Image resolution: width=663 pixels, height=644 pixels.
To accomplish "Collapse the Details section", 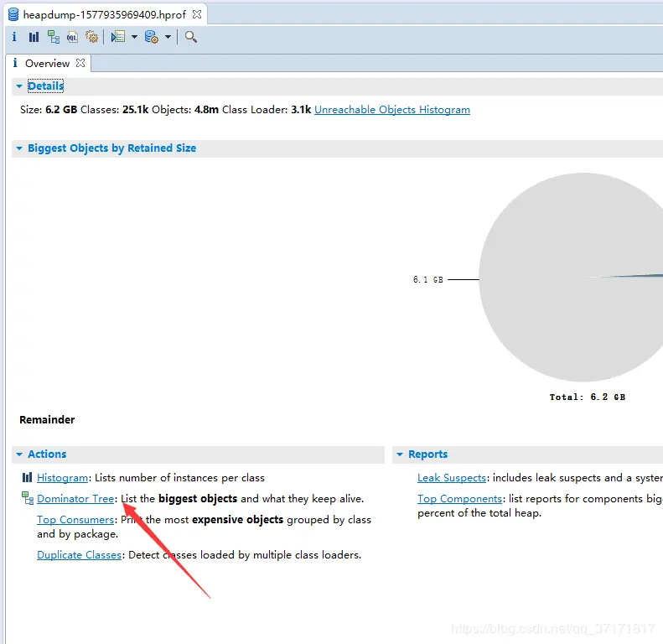I will pyautogui.click(x=19, y=86).
